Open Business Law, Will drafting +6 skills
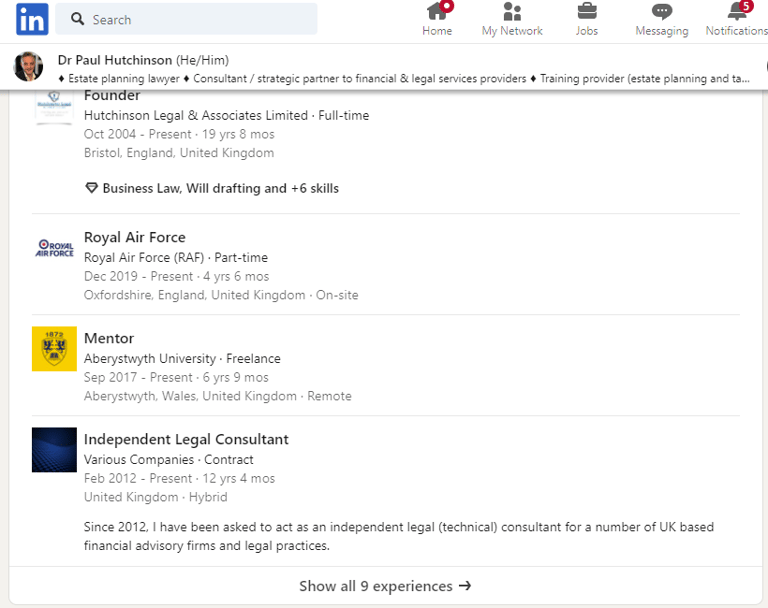 220,188
